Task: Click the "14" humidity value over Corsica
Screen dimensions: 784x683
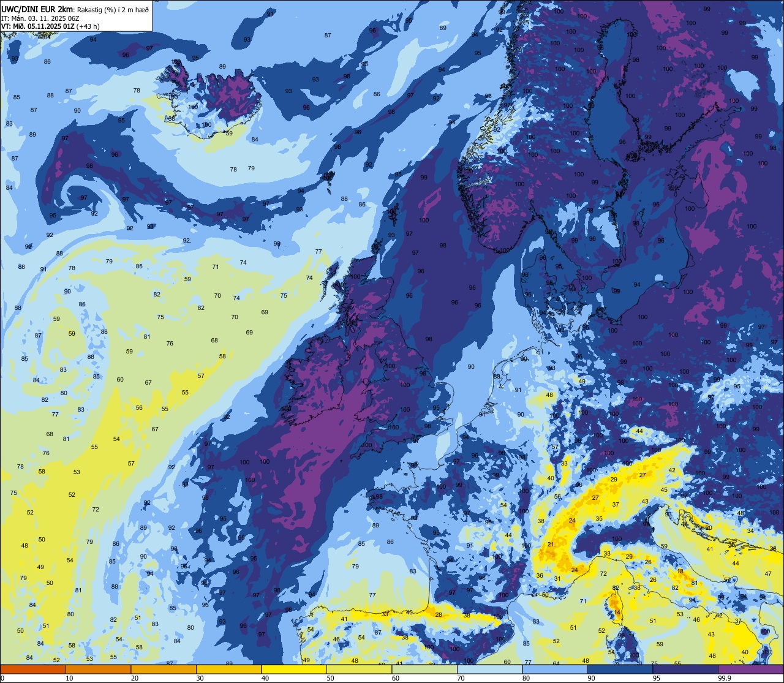Action: click(617, 613)
